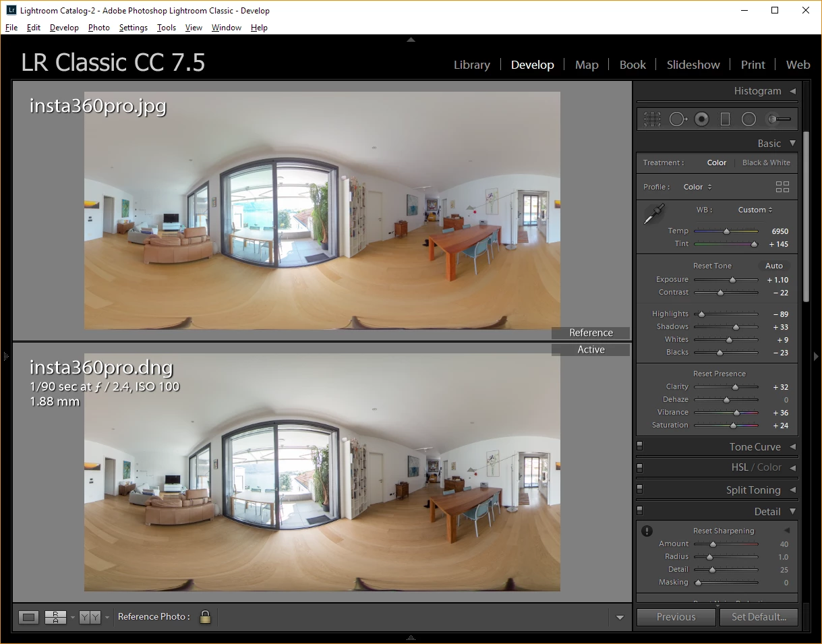822x644 pixels.
Task: Open Reference View orientation dropdown arrow
Action: (72, 617)
